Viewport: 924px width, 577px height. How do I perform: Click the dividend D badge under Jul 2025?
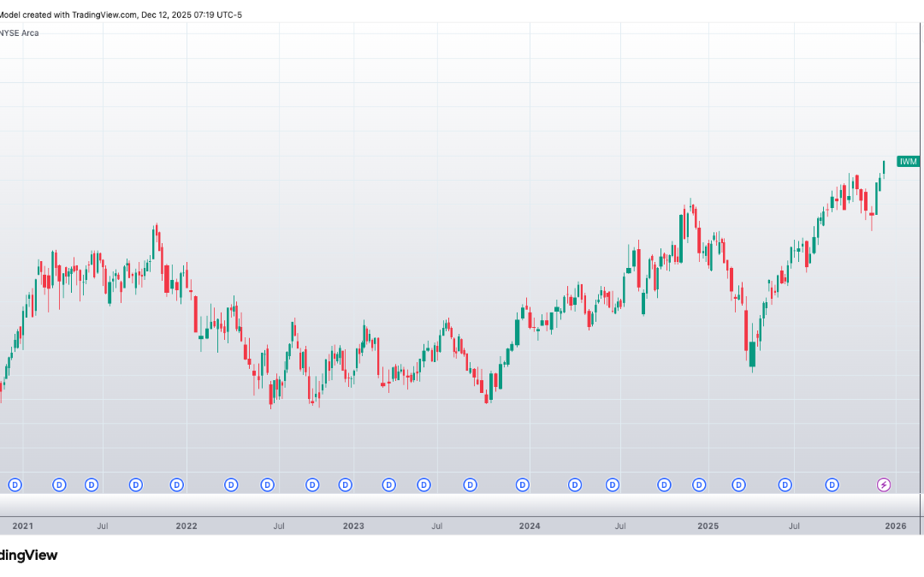point(785,485)
